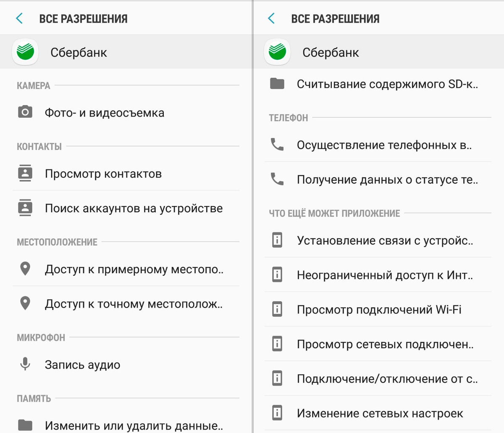
Task: Tap location pin beside Доступ к примерному местопо..
Action: pyautogui.click(x=25, y=269)
